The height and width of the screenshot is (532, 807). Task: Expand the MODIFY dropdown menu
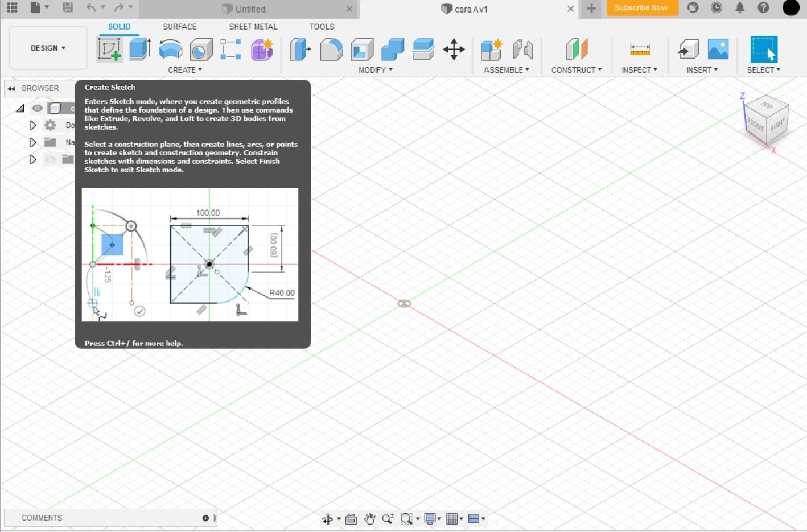[x=376, y=70]
